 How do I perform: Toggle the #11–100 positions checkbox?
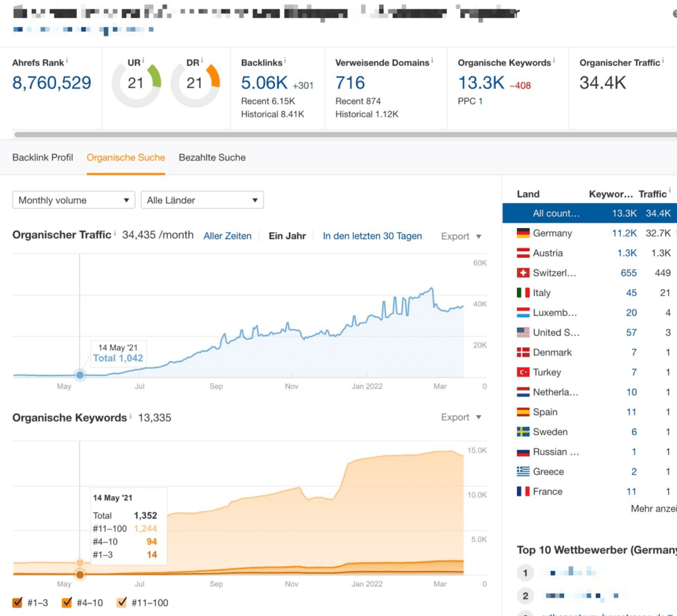(122, 602)
